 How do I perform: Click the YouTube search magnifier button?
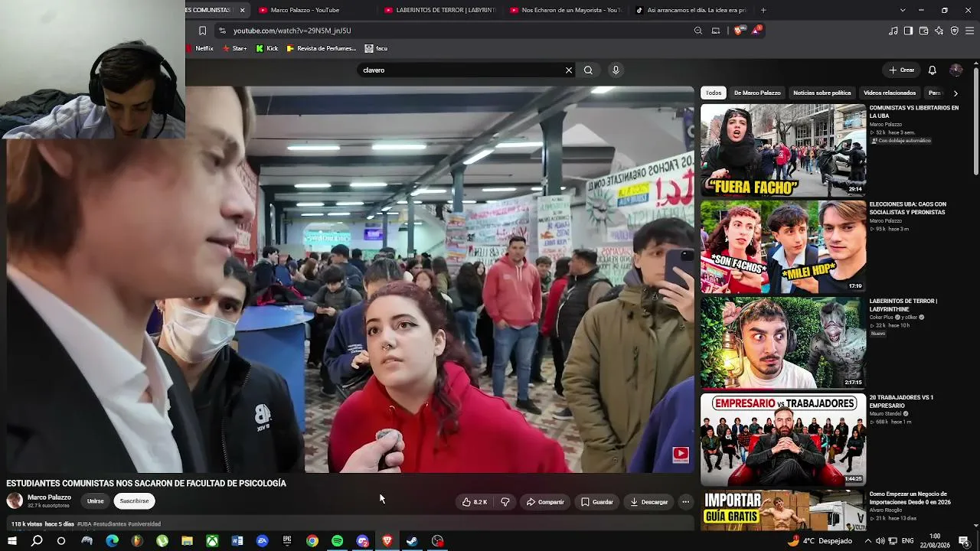pos(588,70)
